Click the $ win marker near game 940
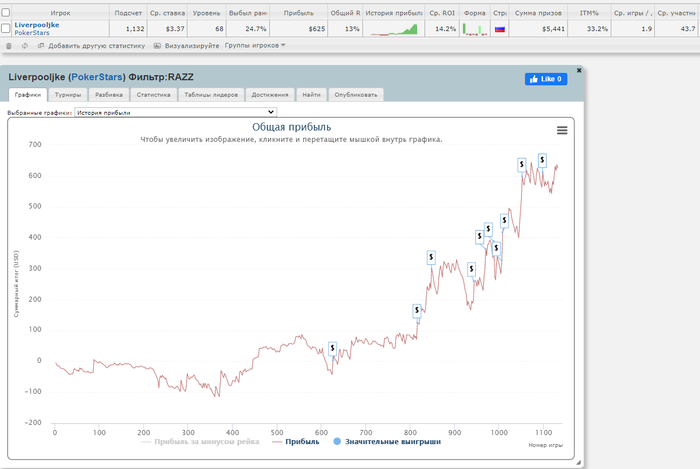Viewport: 700px width, 469px height. click(x=471, y=269)
